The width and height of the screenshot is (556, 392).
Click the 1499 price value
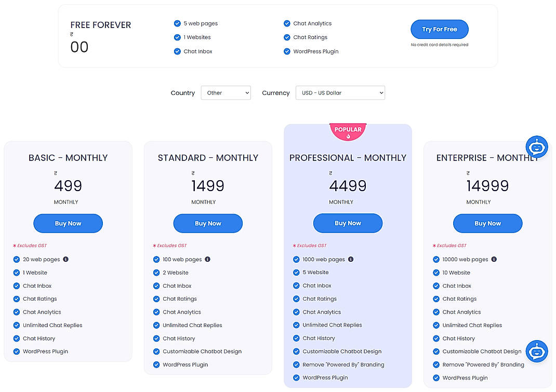coord(208,186)
